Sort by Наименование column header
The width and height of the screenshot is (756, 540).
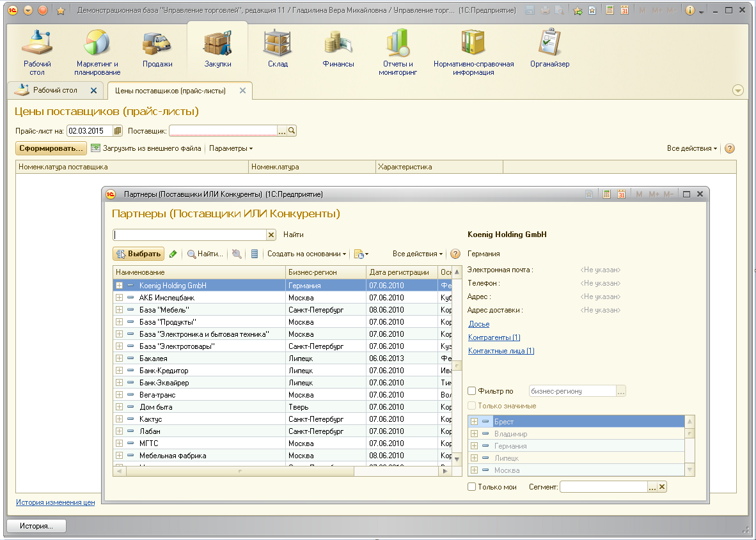(199, 272)
